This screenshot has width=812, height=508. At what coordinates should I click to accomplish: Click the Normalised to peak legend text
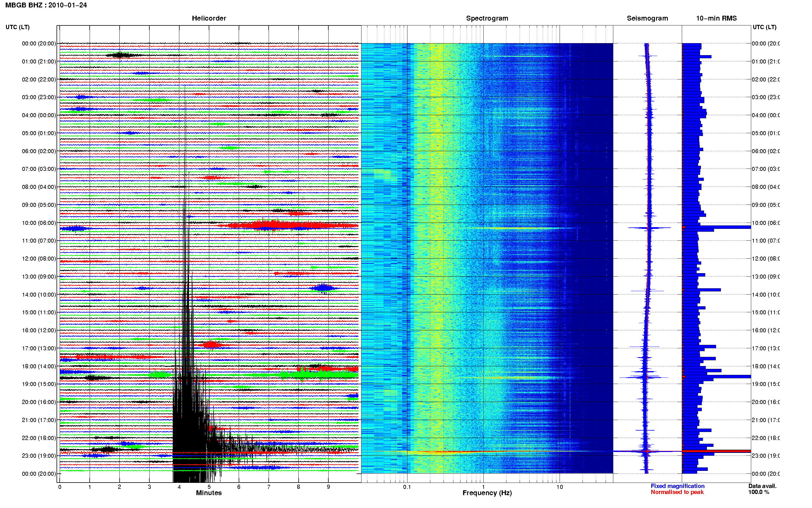[677, 492]
